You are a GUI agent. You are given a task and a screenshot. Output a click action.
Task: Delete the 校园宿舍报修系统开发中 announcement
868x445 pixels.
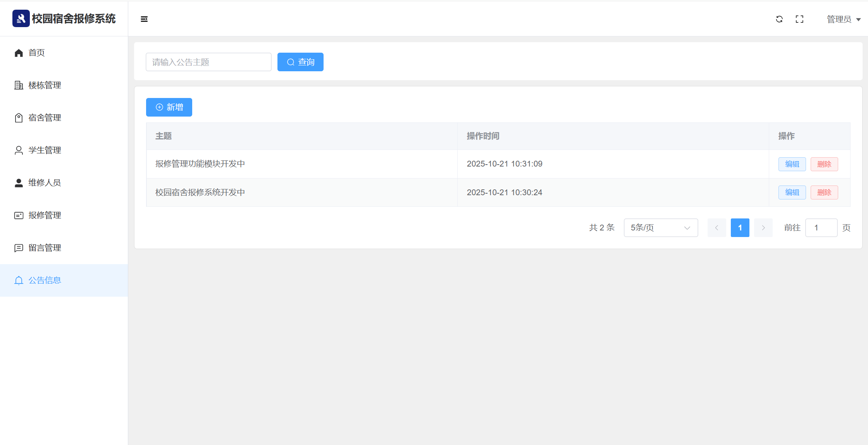[824, 192]
